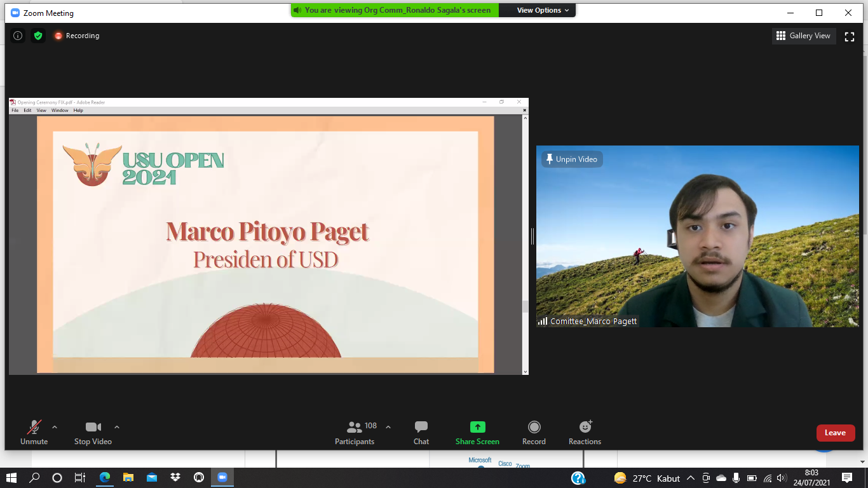Open the meeting information icon
Screen dimensions: 868x488
pyautogui.click(x=18, y=36)
